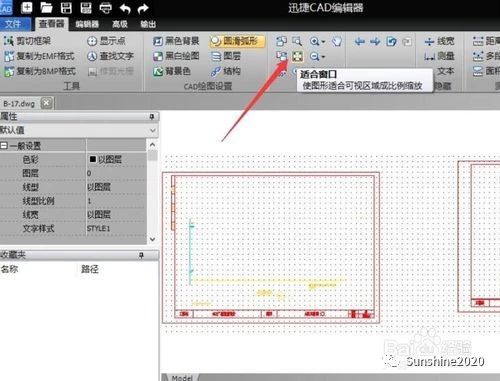Open a file with the folder icon
Screen dimensions: 500x381
point(46,7)
